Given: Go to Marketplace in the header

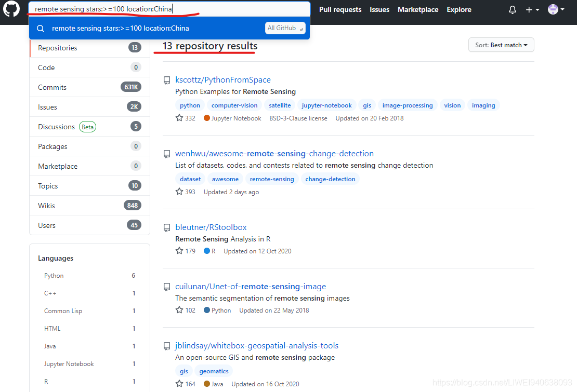Looking at the screenshot, I should tap(417, 9).
